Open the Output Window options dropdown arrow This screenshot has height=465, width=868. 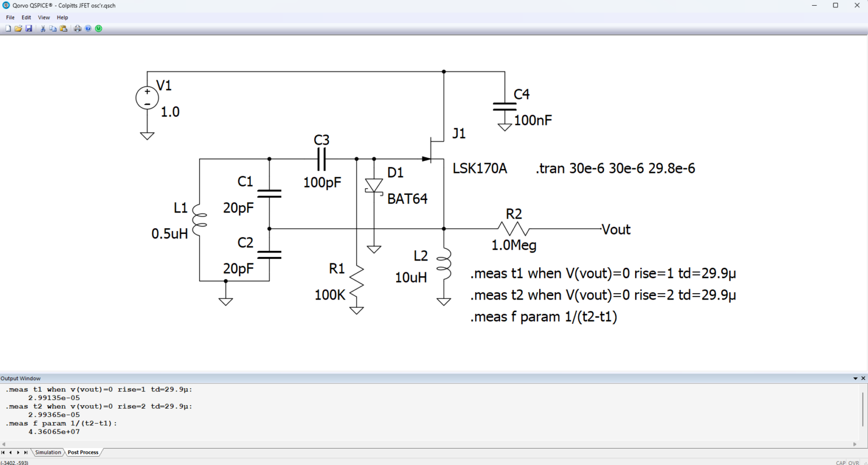coord(855,378)
